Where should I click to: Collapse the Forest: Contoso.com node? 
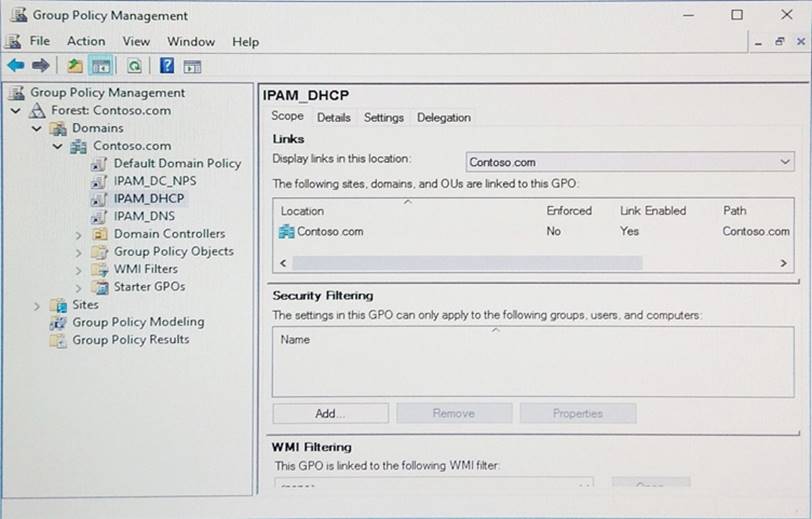click(x=16, y=111)
